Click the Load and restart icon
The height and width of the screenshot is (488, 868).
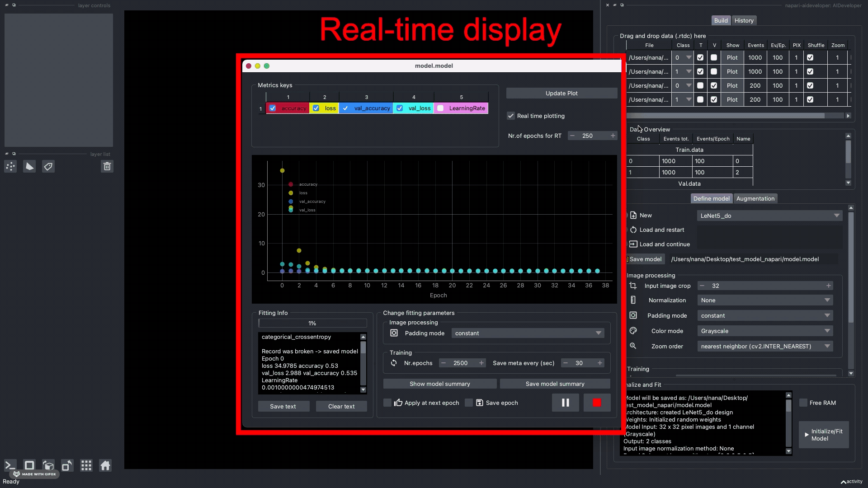pos(633,230)
